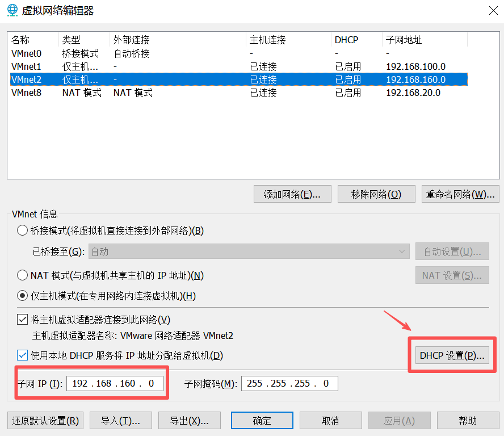The width and height of the screenshot is (504, 436).
Task: Click 已连接 cell in VMnet1 row
Action: (263, 66)
